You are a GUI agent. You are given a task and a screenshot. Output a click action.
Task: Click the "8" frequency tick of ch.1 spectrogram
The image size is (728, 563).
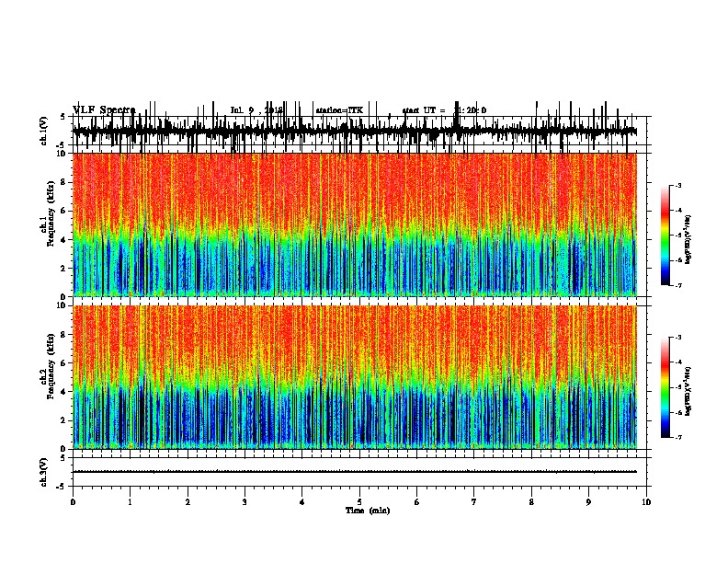pyautogui.click(x=64, y=182)
